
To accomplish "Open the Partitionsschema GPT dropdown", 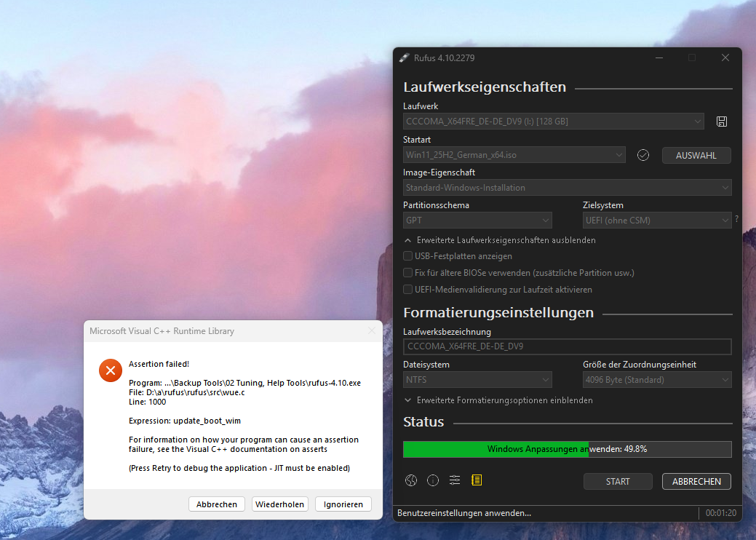I will 477,221.
